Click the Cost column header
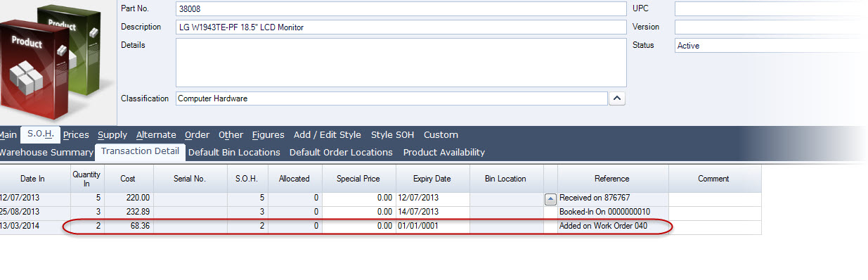 click(129, 179)
